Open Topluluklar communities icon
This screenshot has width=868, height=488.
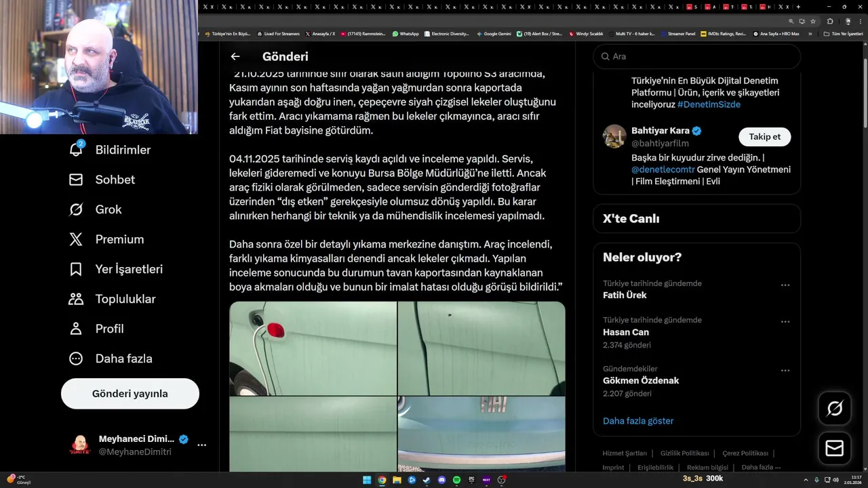click(x=76, y=299)
